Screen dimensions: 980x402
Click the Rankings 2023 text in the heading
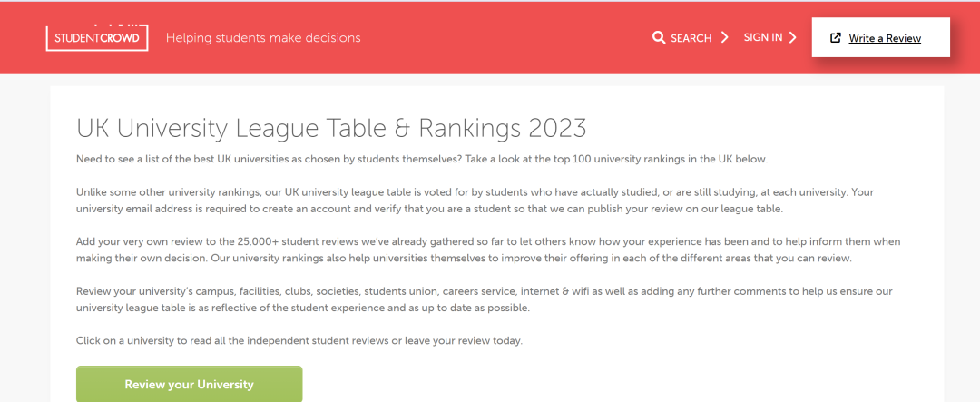(503, 128)
